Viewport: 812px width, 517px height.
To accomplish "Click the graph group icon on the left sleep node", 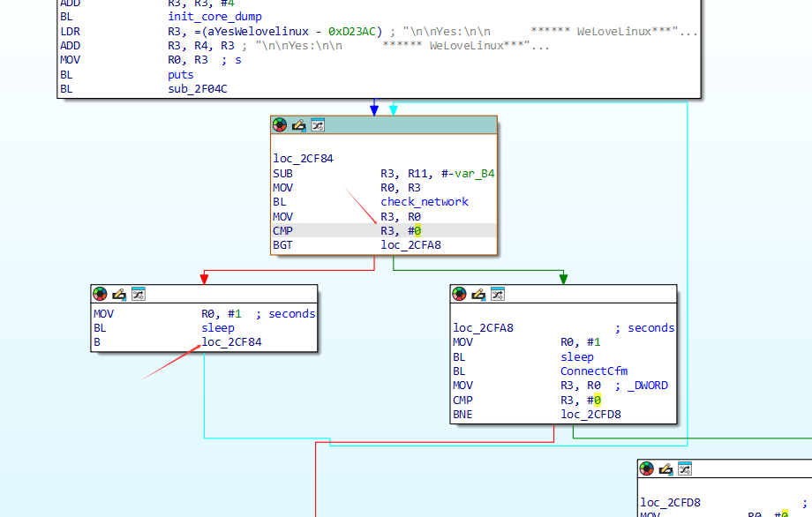I will point(138,294).
